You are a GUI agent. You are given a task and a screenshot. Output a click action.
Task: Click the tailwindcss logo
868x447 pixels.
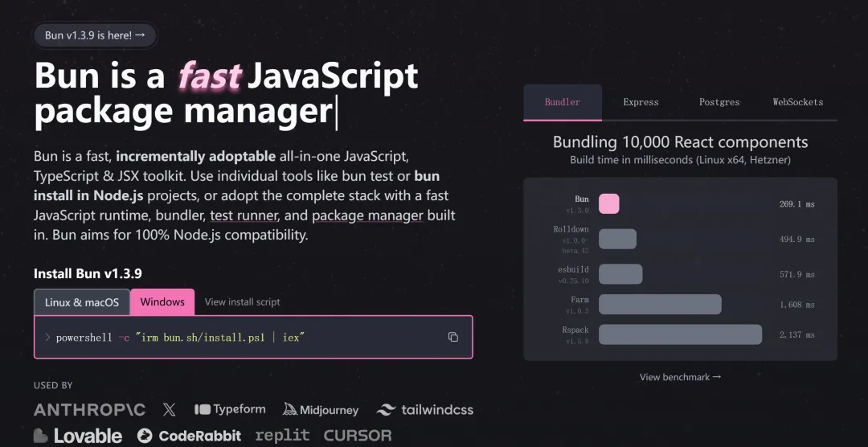pos(424,410)
